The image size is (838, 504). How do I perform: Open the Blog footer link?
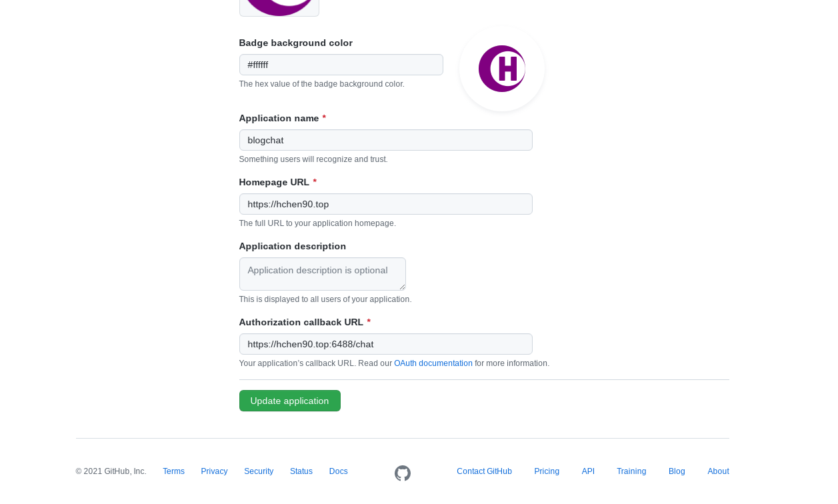point(677,471)
